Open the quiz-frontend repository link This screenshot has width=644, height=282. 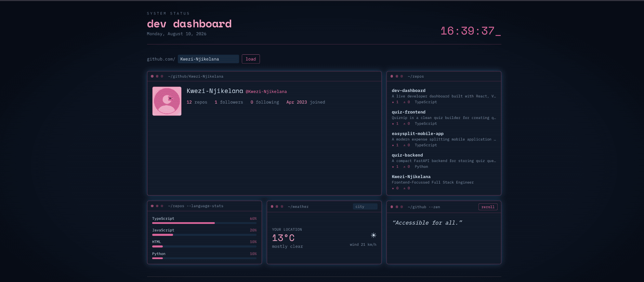409,112
